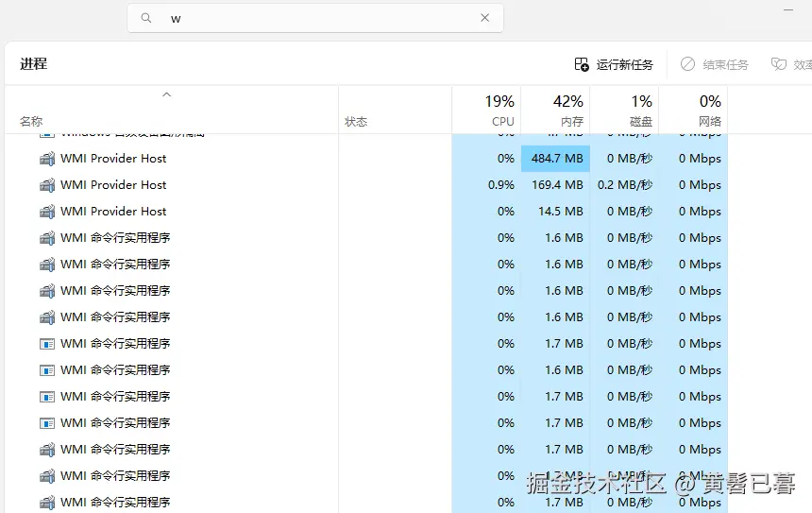The width and height of the screenshot is (812, 513).
Task: Select the 169.4 MB memory cell
Action: 555,185
